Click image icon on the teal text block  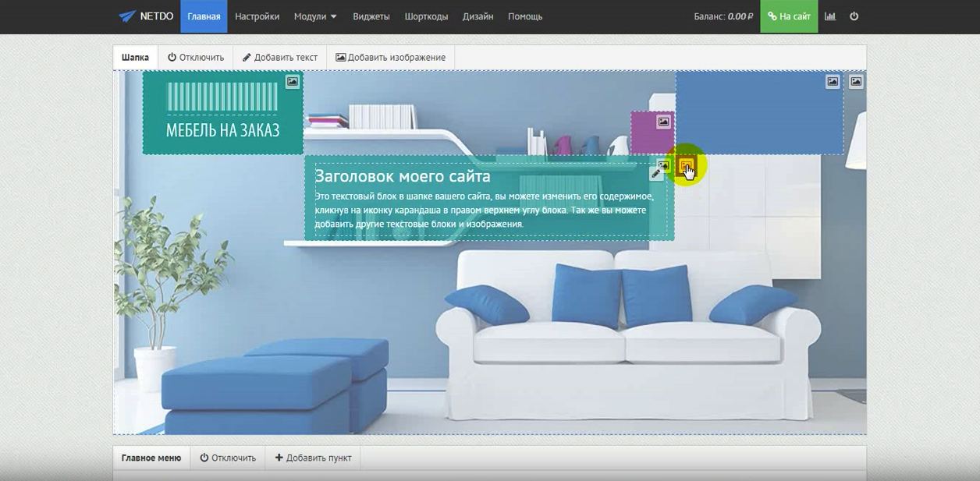pos(663,165)
